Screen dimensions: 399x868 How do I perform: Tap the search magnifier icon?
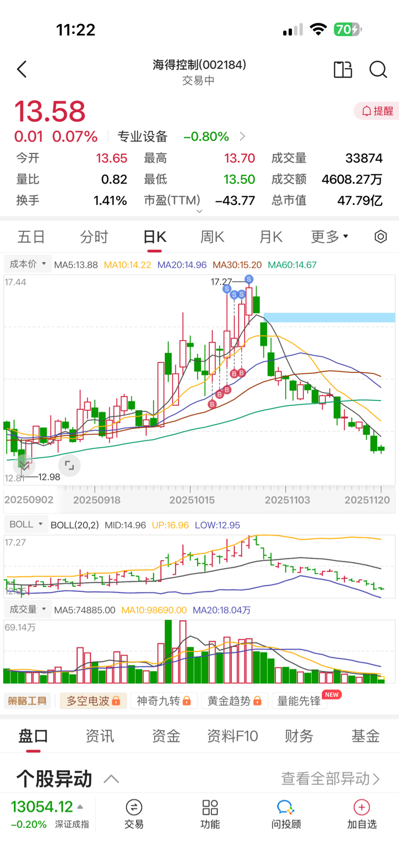pos(378,69)
